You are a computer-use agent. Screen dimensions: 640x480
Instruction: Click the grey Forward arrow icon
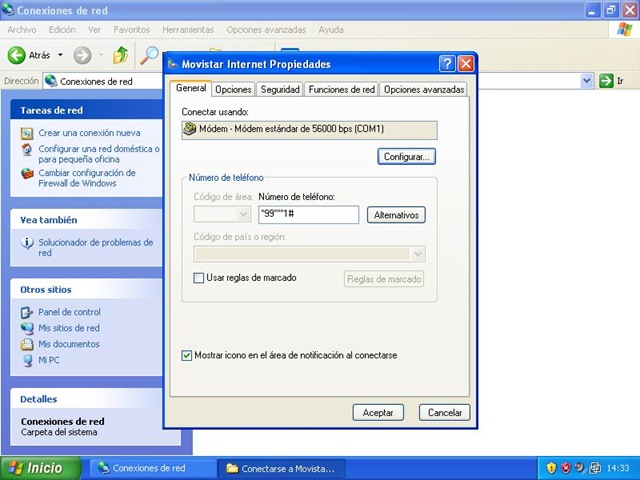[82, 55]
